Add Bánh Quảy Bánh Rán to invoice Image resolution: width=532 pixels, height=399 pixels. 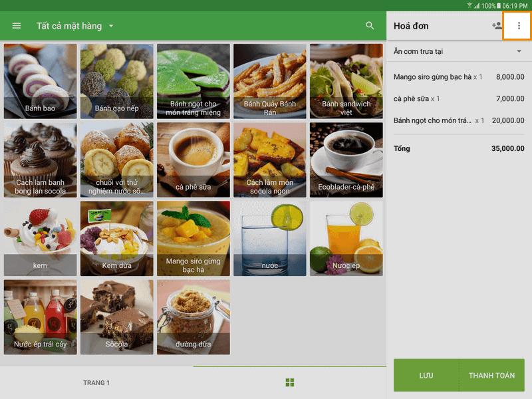[x=270, y=81]
